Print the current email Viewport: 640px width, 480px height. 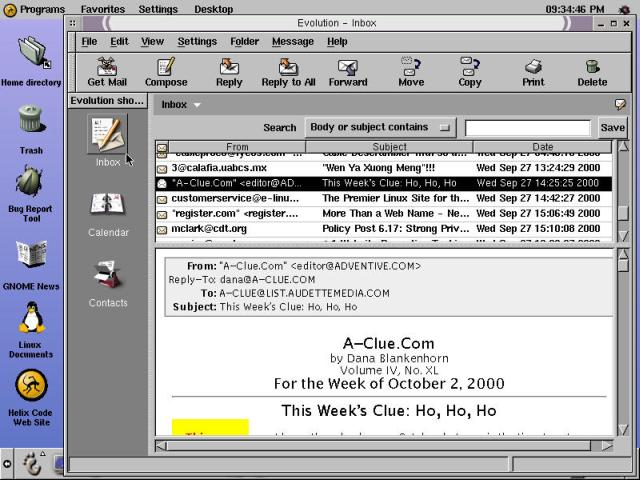(533, 71)
